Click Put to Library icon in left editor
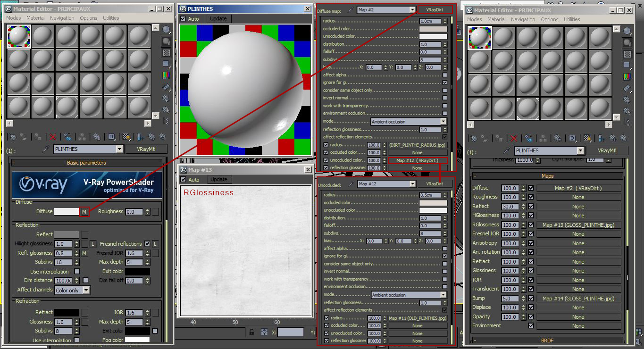The width and height of the screenshot is (644, 349). 96,137
